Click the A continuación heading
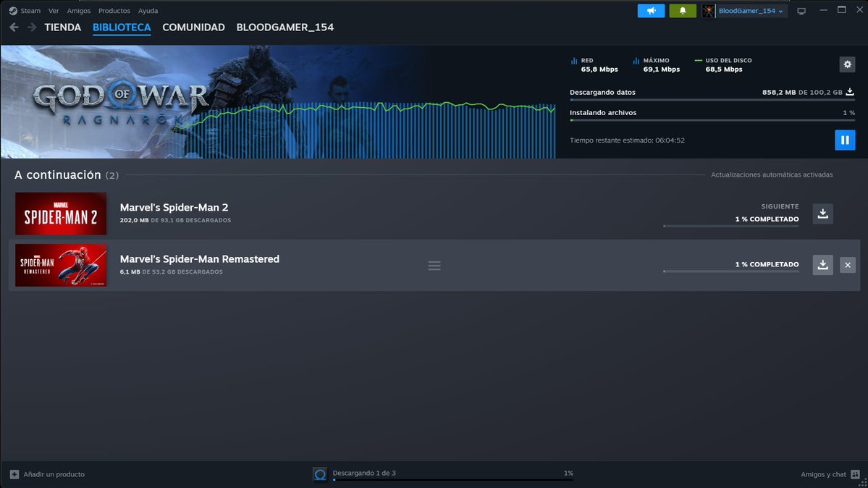The width and height of the screenshot is (868, 488). 58,174
